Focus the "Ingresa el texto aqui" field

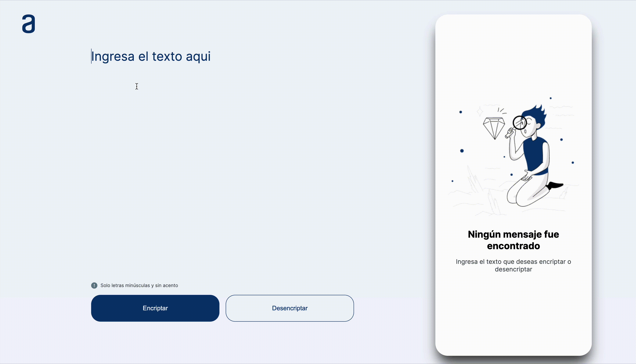point(151,56)
